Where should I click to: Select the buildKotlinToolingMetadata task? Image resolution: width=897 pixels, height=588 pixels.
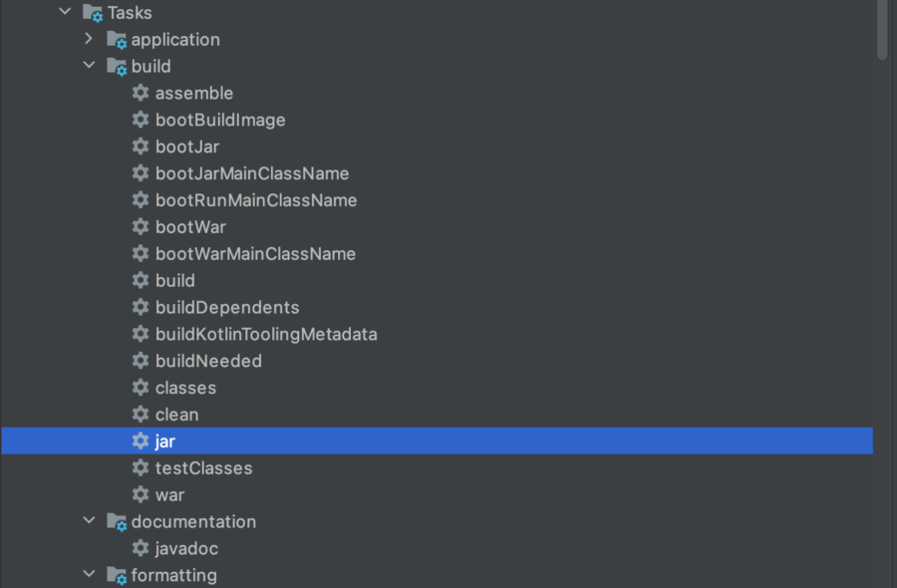pos(266,334)
